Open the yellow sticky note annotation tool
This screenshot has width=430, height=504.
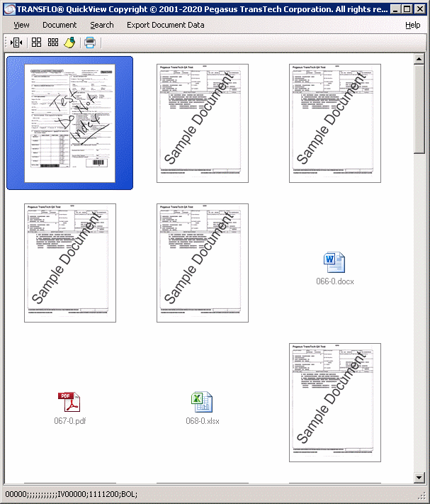(x=69, y=43)
